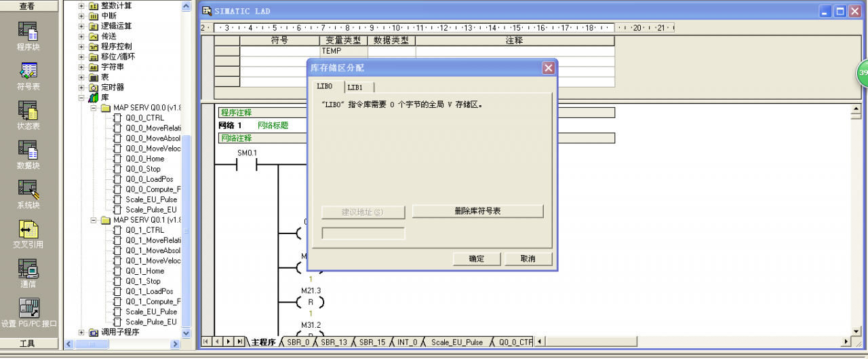Select the 程序控制 instruction folder icon
The width and height of the screenshot is (868, 359).
pyautogui.click(x=94, y=47)
